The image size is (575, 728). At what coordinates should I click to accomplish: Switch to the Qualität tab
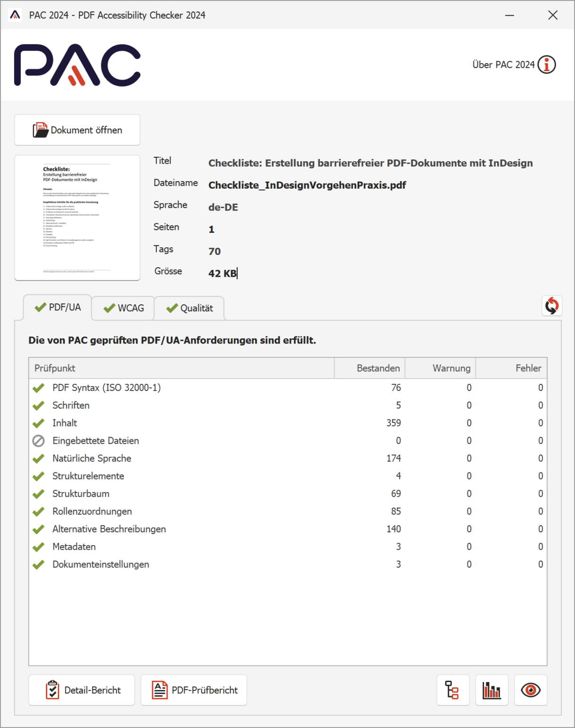coord(189,308)
